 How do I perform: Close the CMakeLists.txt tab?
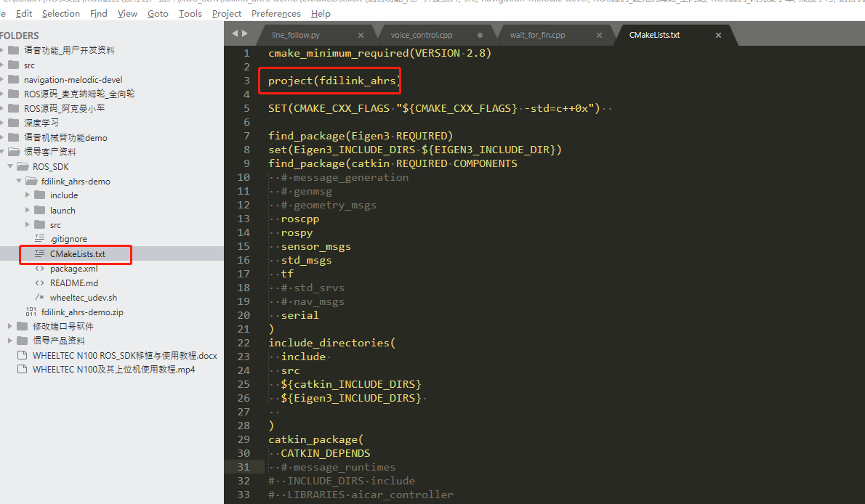718,36
